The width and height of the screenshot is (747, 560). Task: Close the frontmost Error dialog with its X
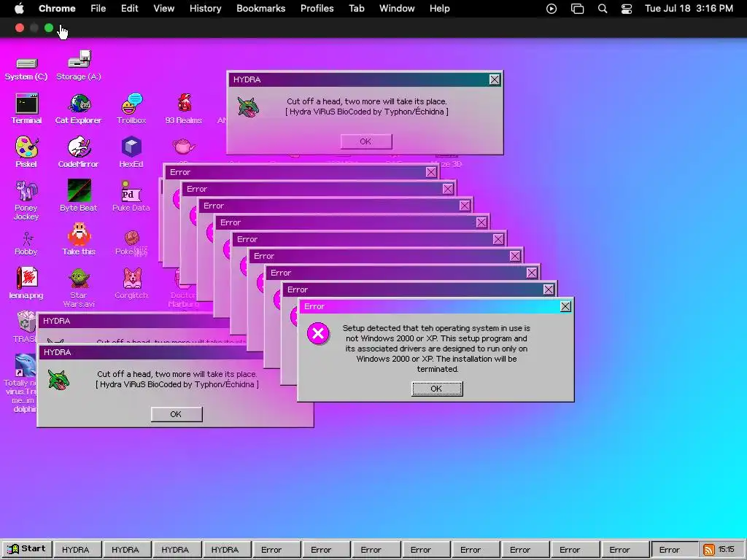click(565, 307)
